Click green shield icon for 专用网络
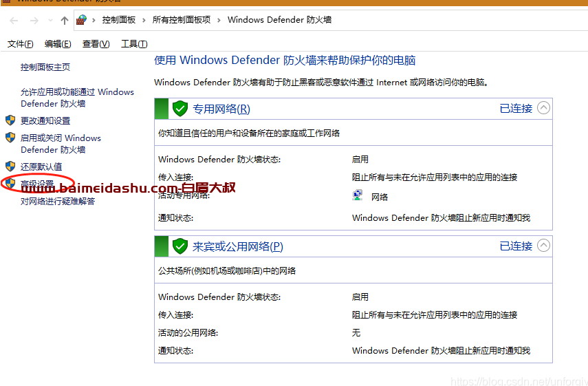 (x=180, y=109)
